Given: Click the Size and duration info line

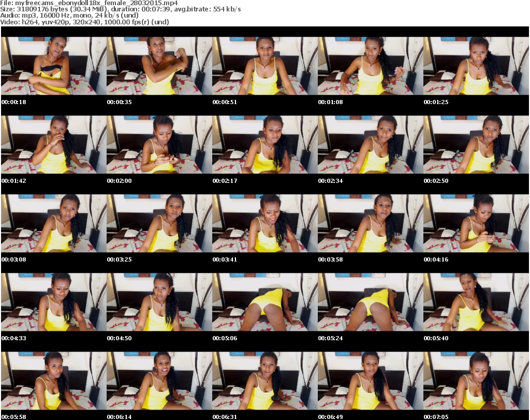Looking at the screenshot, I should (120, 9).
